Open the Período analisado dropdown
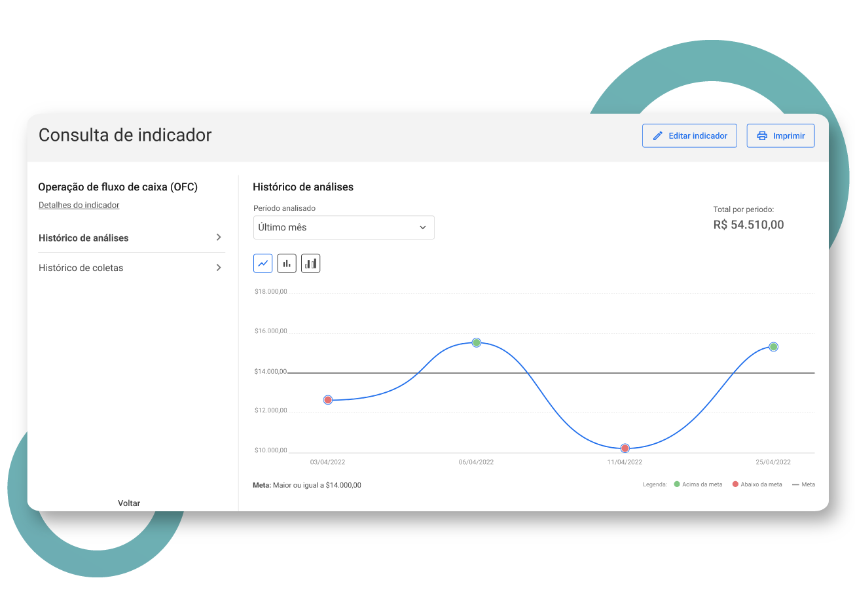855x616 pixels. pos(344,227)
